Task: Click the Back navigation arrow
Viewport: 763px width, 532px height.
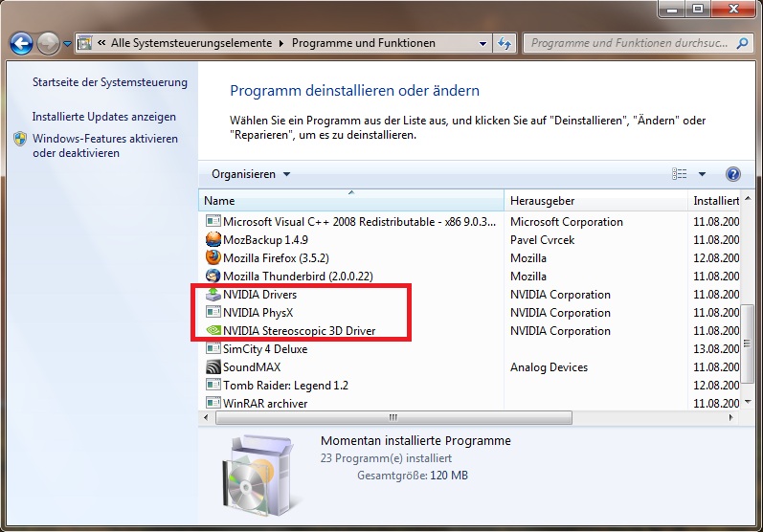Action: coord(21,43)
